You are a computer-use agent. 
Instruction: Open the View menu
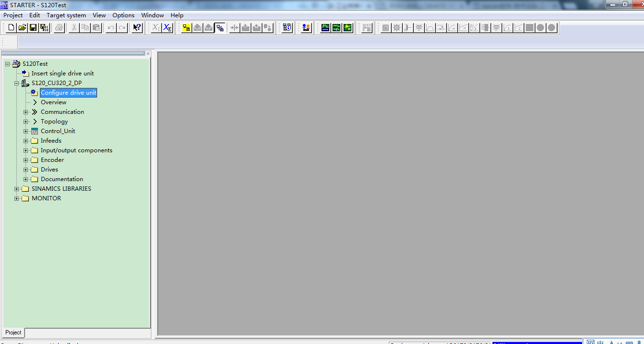click(x=99, y=15)
